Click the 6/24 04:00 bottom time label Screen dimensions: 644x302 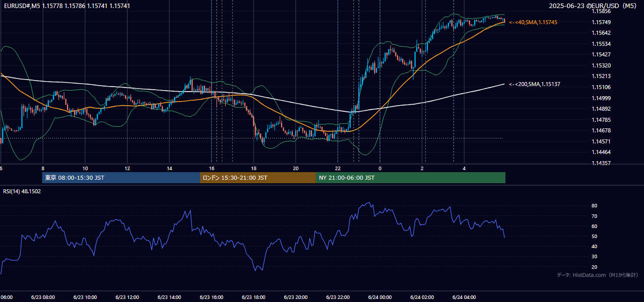click(464, 297)
